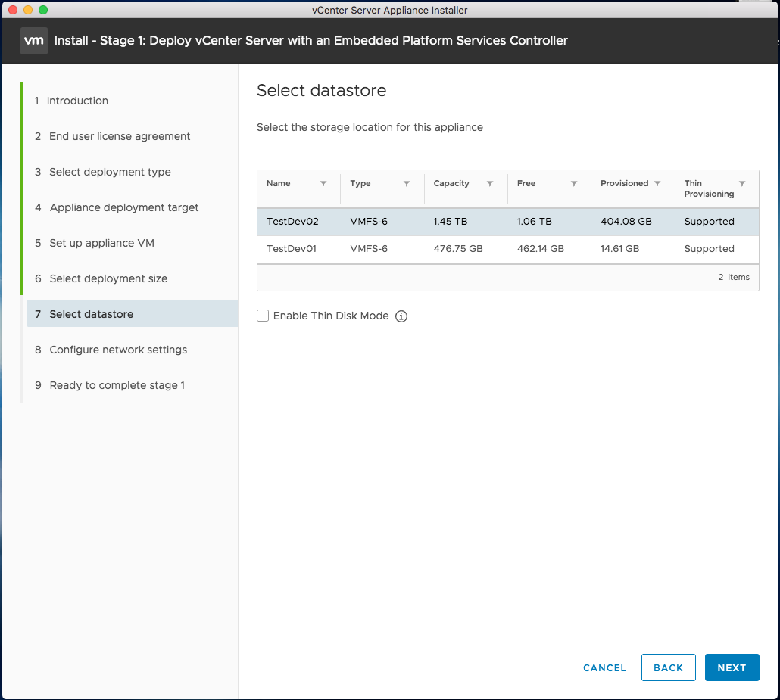Open End user license agreement step
This screenshot has width=780, height=700.
click(120, 136)
